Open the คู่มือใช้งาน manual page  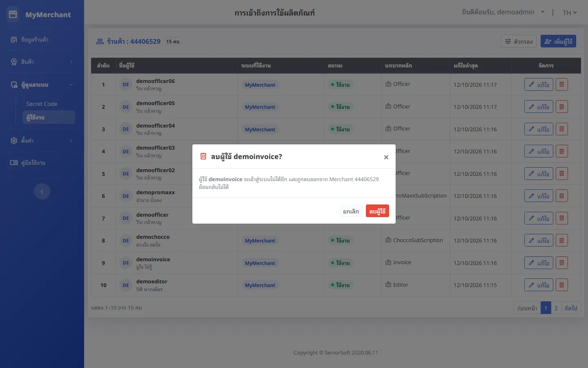pyautogui.click(x=42, y=163)
